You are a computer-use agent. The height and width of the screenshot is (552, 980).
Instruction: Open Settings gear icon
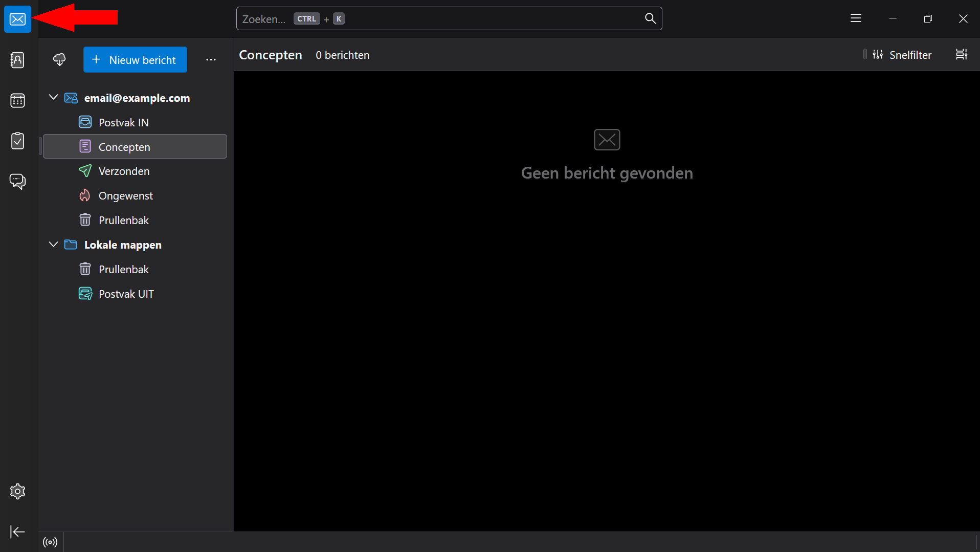[x=17, y=491]
